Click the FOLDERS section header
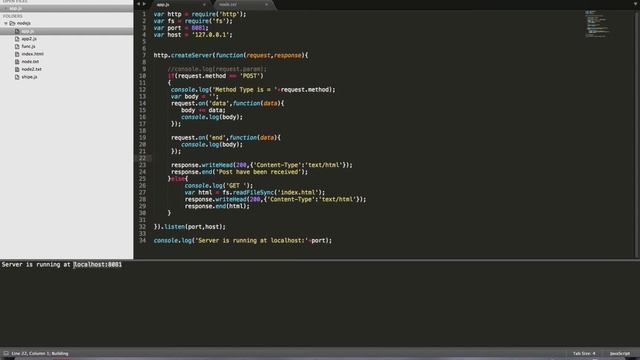 click(13, 16)
